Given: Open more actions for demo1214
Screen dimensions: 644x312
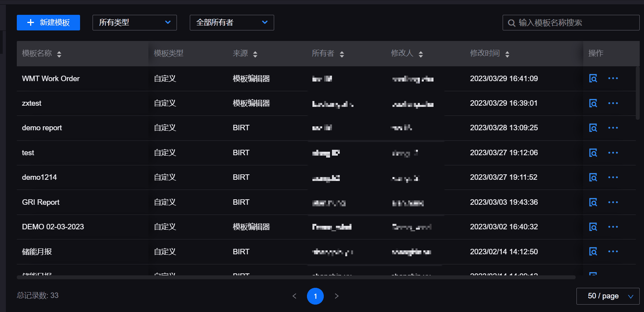Looking at the screenshot, I should click(613, 177).
